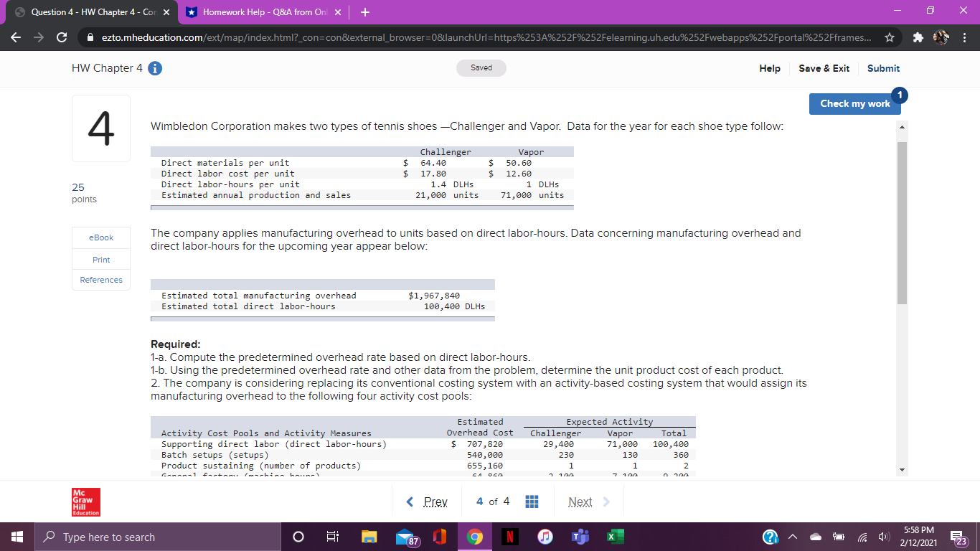Click Save & Exit
980x551 pixels.
click(824, 68)
